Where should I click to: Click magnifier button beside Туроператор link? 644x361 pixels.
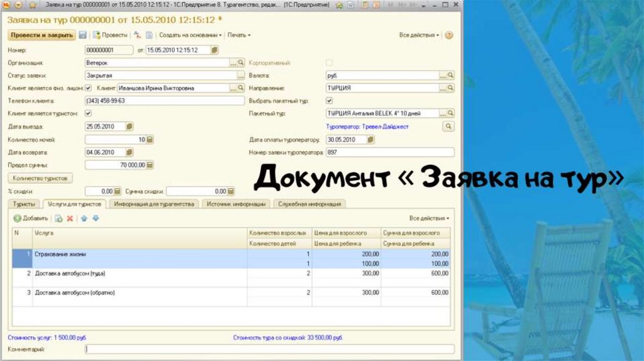[448, 126]
